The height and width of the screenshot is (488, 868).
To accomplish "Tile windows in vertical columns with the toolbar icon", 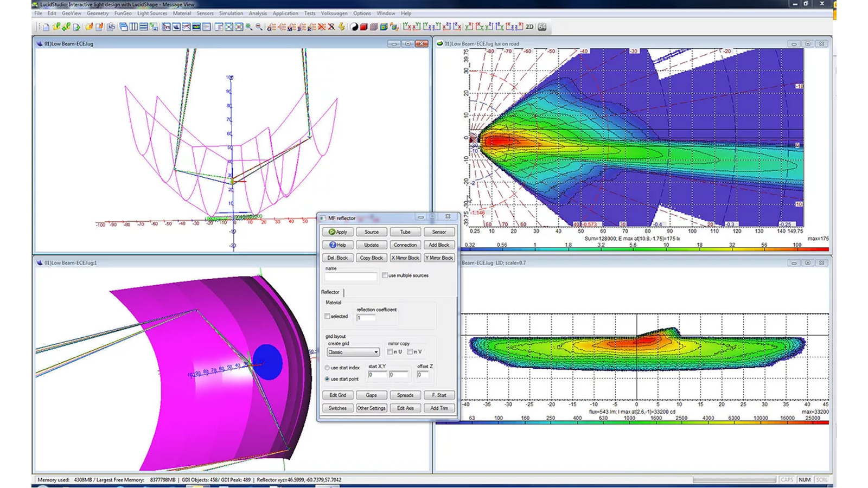I will click(x=133, y=27).
